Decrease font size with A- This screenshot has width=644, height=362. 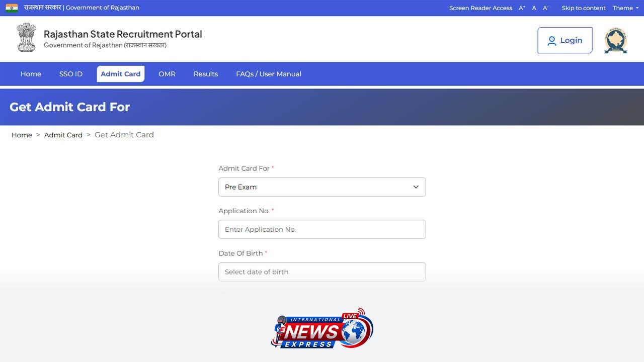pyautogui.click(x=545, y=8)
